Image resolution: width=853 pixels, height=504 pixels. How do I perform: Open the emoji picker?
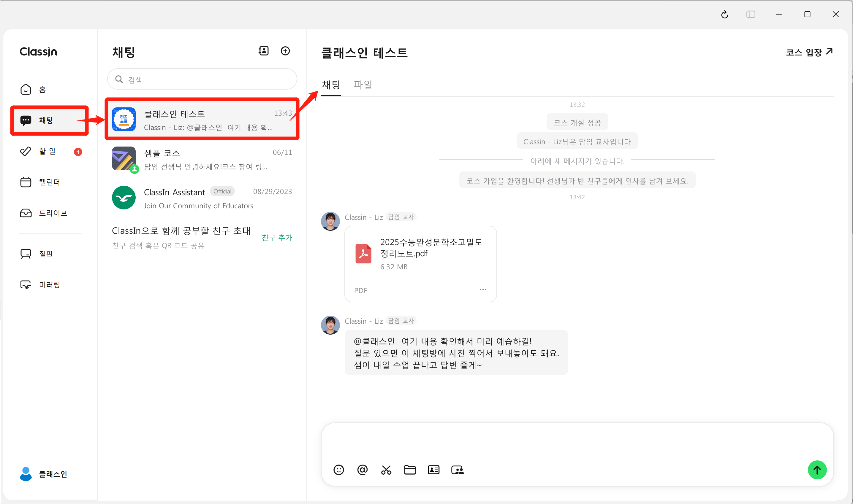[x=338, y=470]
